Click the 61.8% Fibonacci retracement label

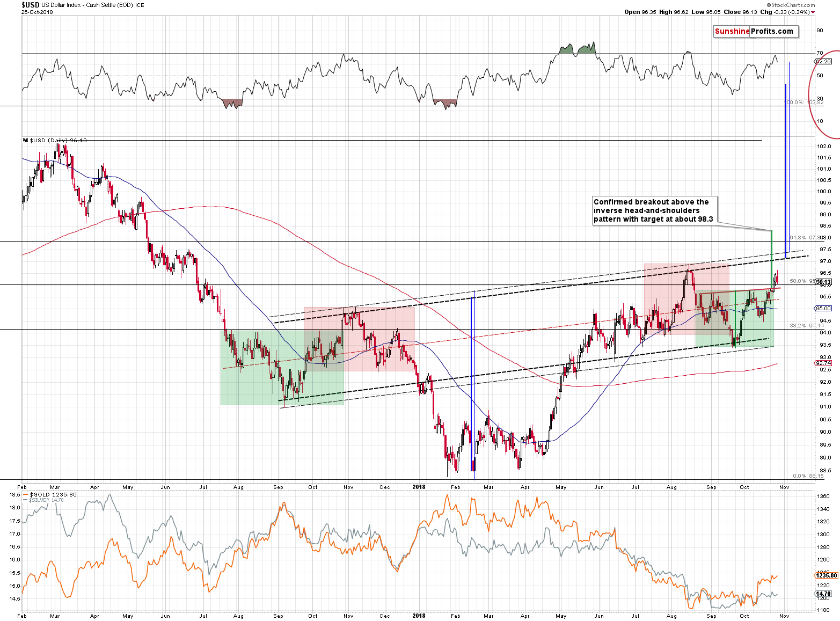806,238
